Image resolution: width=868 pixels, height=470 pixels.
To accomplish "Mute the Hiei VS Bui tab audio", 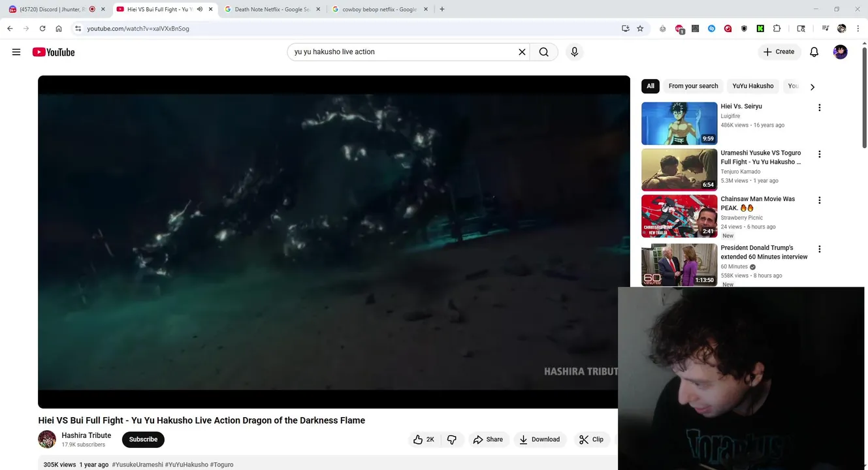I will pos(200,9).
